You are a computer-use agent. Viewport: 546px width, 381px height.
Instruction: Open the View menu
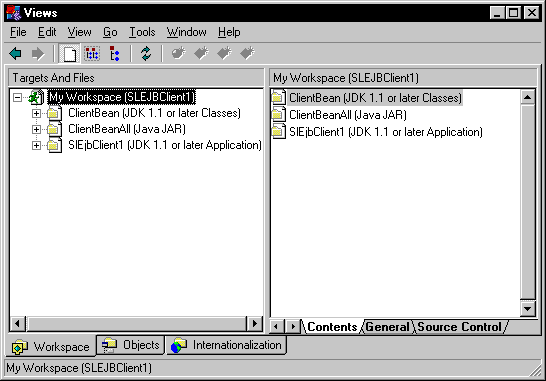pyautogui.click(x=79, y=32)
